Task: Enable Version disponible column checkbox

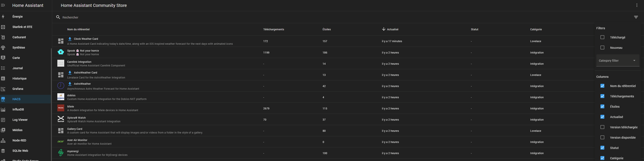Action: tap(602, 137)
